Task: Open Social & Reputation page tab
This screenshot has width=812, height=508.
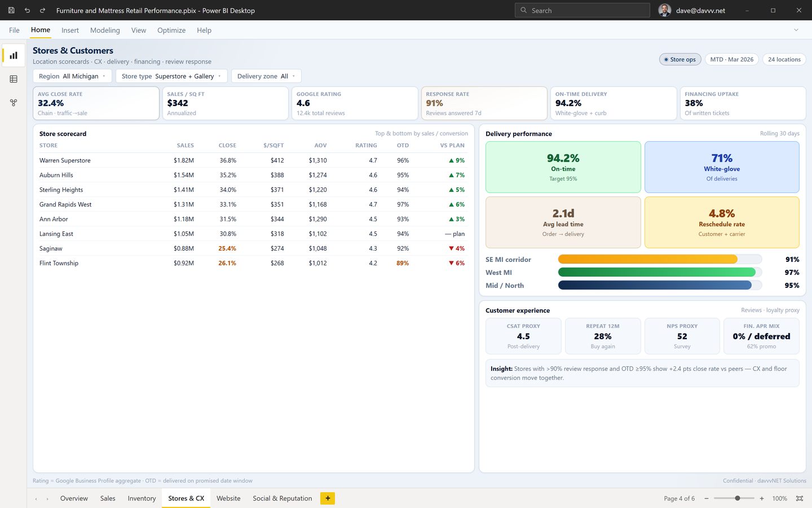Action: point(282,498)
